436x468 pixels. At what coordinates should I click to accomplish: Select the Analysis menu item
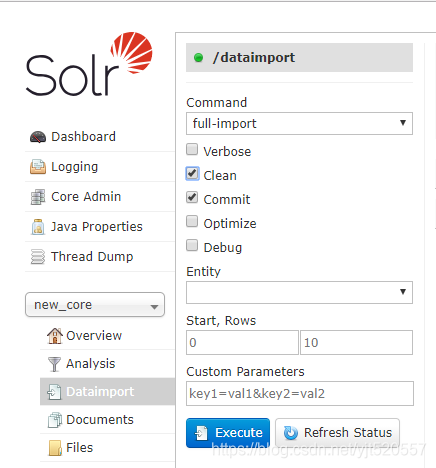107,364
